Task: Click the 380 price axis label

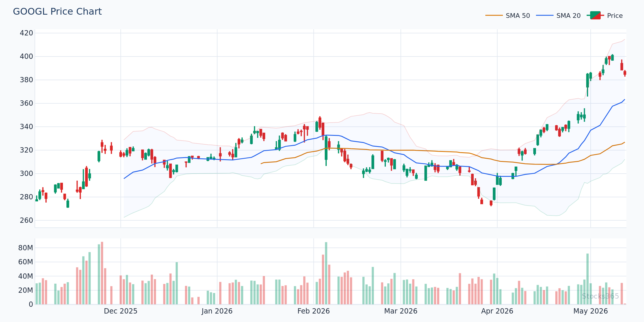Action: [26, 80]
